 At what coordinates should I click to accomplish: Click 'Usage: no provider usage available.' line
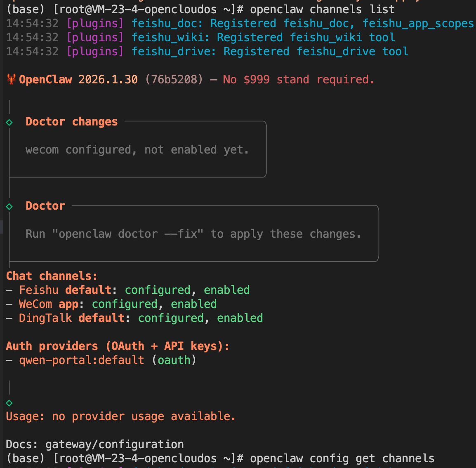tap(121, 416)
